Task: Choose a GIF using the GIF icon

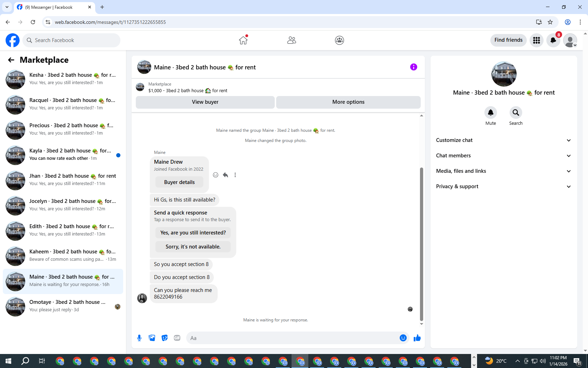Action: click(177, 338)
